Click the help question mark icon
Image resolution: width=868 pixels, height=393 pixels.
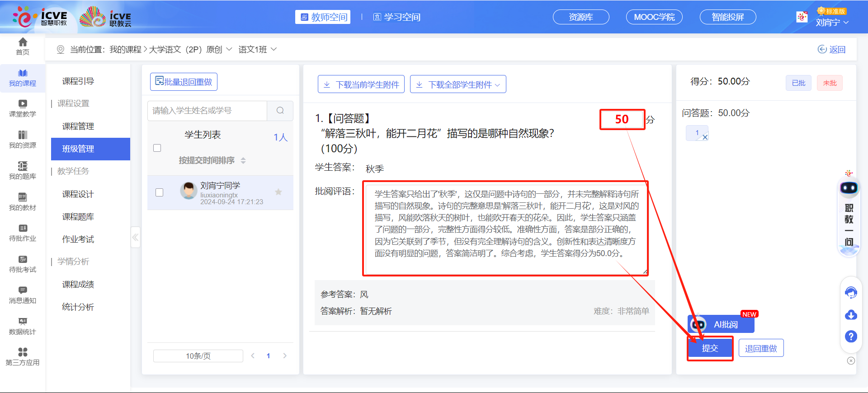point(851,336)
